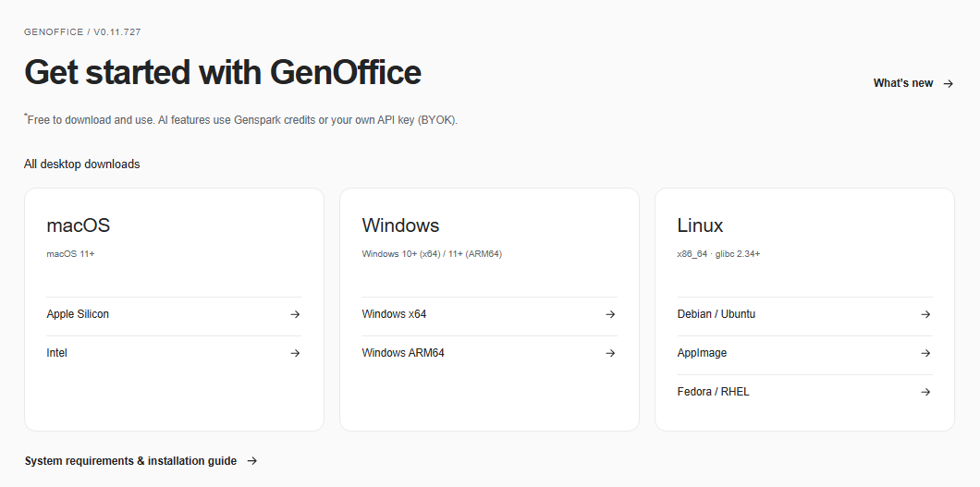Download the Fedora / RHEL package
The height and width of the screenshot is (487, 980).
[x=805, y=392]
